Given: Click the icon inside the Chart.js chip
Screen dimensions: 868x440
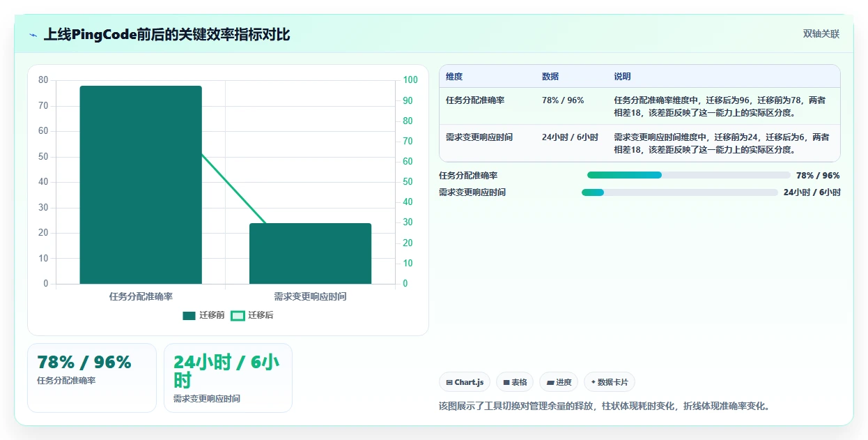Looking at the screenshot, I should tap(449, 382).
